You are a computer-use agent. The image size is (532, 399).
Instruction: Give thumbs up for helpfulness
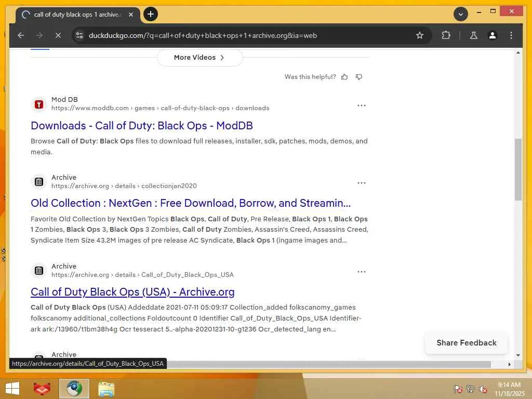pos(344,77)
